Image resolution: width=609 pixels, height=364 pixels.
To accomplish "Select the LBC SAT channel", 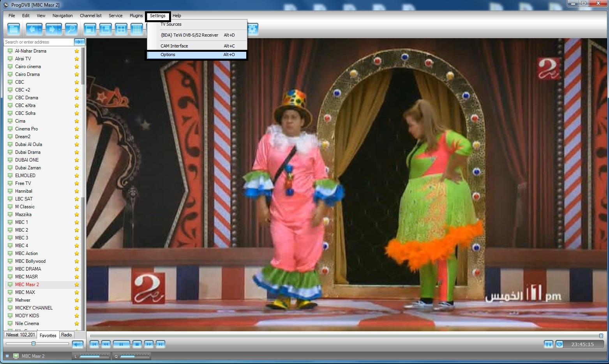I will [24, 199].
